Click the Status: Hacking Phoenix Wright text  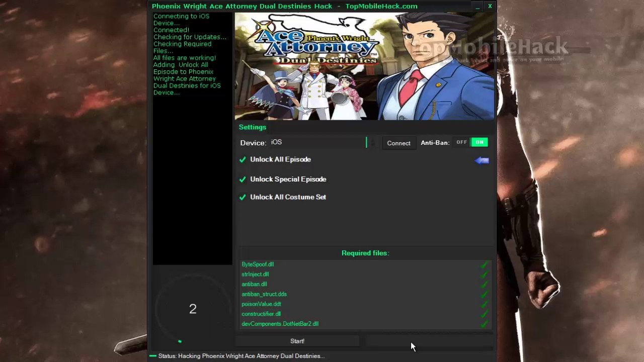coord(242,356)
